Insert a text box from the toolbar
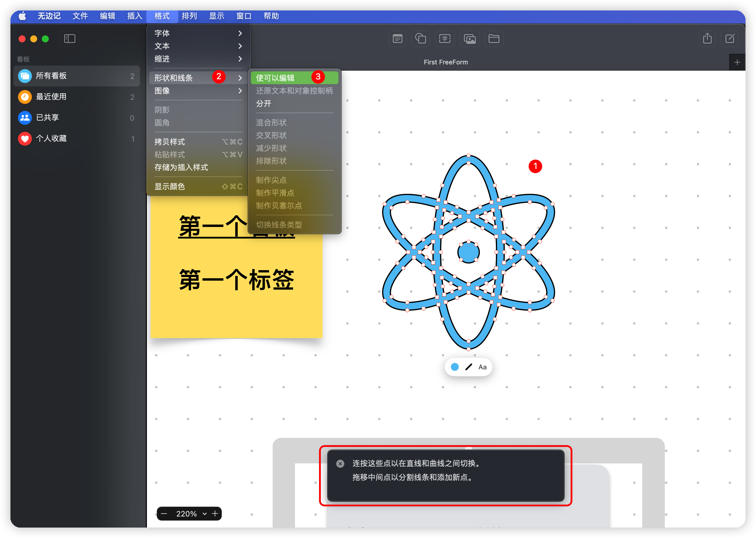Image resolution: width=756 pixels, height=538 pixels. 445,39
